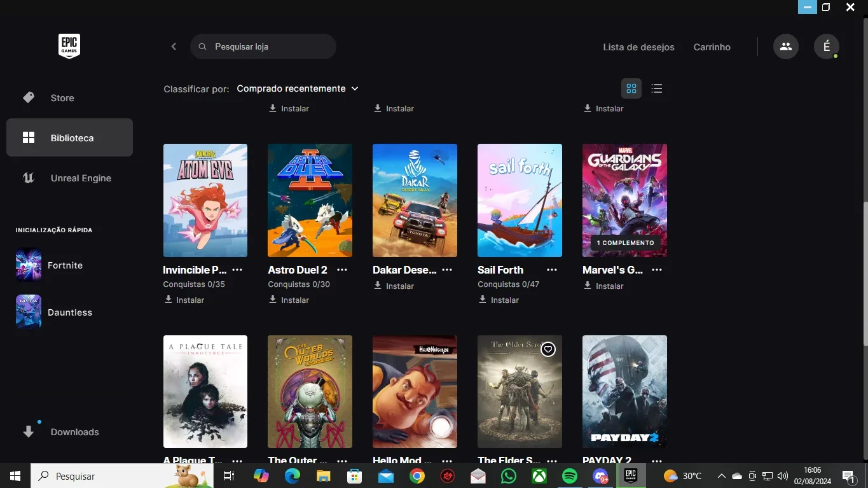This screenshot has height=488, width=868.
Task: Open options menu for Sail Forth
Action: point(552,270)
